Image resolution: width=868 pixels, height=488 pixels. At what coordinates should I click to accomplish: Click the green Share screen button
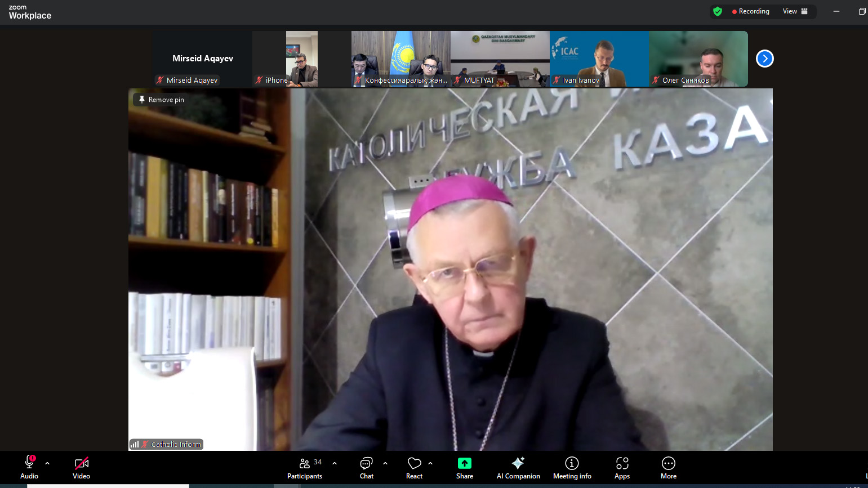coord(464,467)
